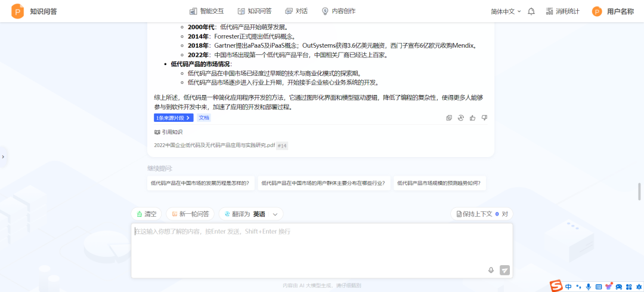Click the thumbs down icon on answer
The height and width of the screenshot is (292, 644).
click(484, 118)
